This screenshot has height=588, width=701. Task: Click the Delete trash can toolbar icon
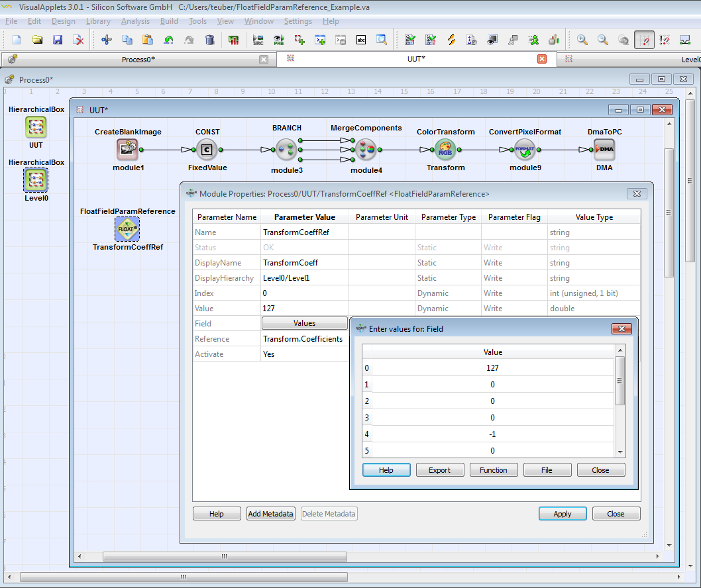tap(210, 40)
